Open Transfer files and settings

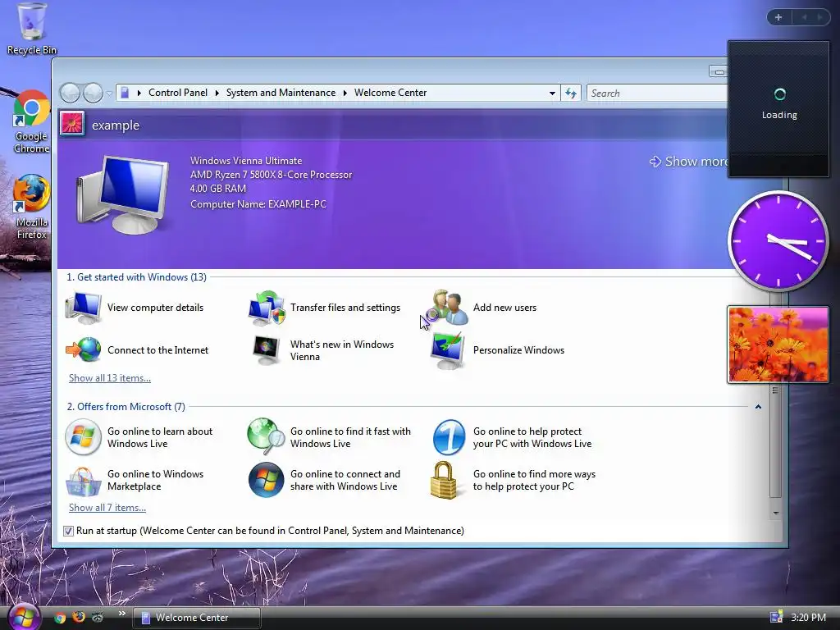point(325,308)
